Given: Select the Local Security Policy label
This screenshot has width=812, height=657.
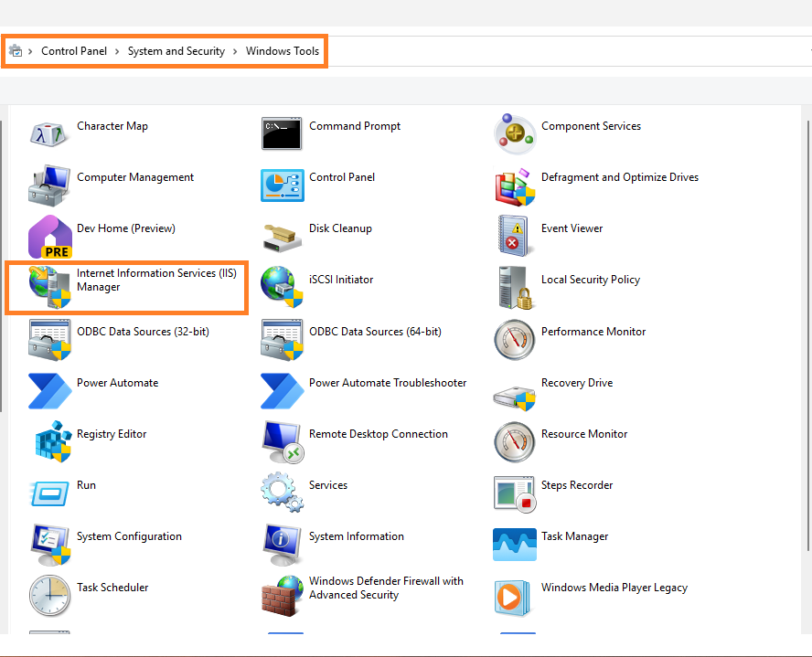Looking at the screenshot, I should coord(591,280).
